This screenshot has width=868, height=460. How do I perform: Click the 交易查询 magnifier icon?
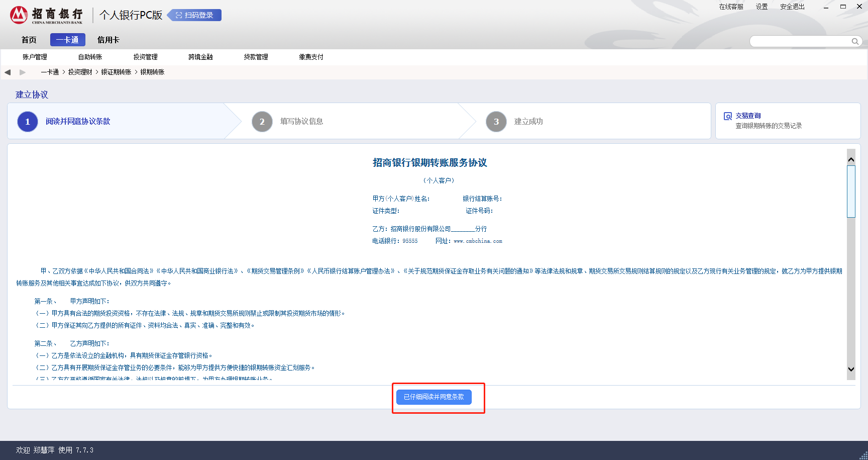click(727, 116)
